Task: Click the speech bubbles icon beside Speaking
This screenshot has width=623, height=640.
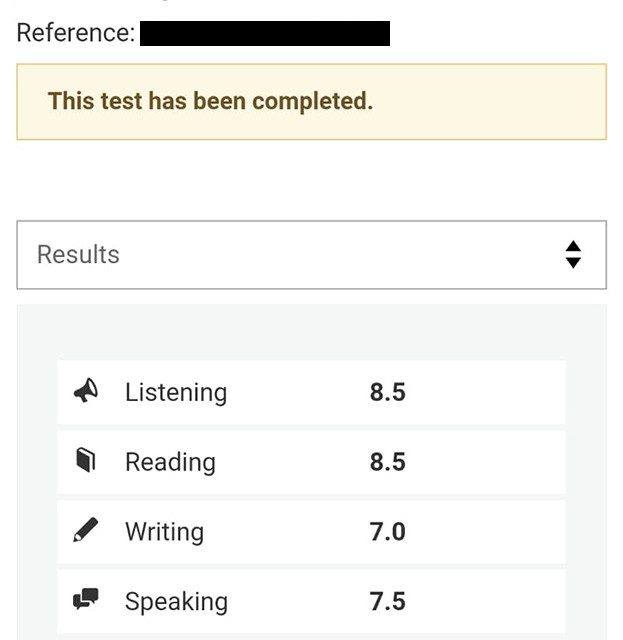Action: pyautogui.click(x=86, y=600)
